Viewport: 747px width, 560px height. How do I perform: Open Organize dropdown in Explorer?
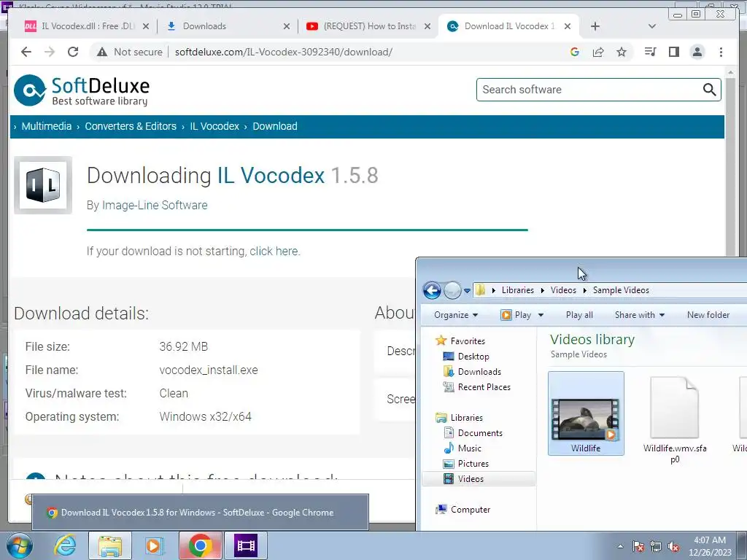[456, 315]
